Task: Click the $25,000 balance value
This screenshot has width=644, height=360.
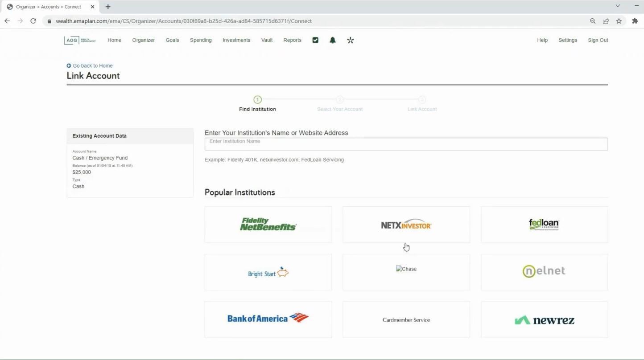Action: (x=82, y=172)
